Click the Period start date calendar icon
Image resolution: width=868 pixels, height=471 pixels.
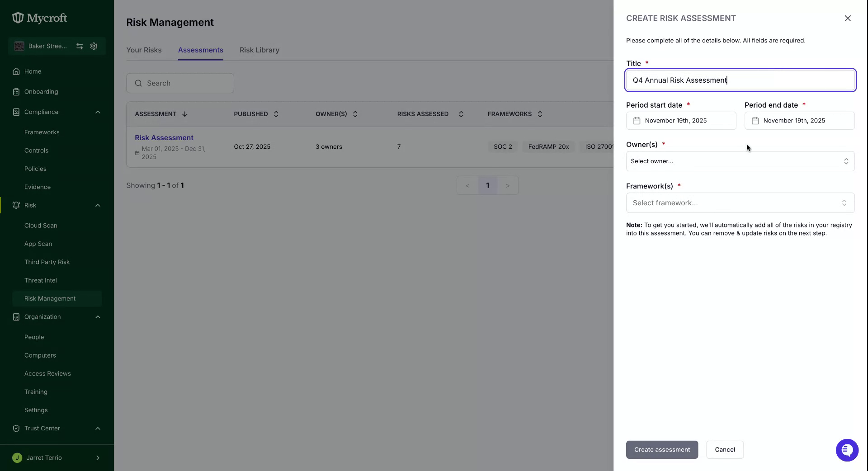[x=637, y=121]
